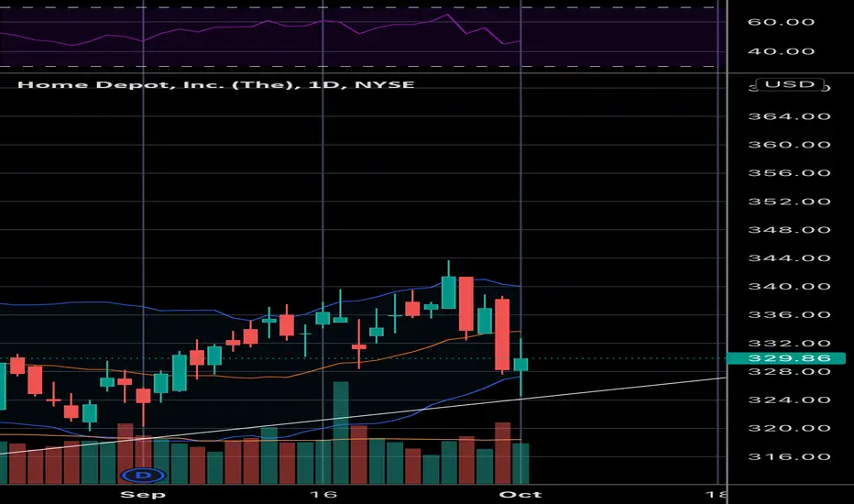Click the 352.00 price axis label

[x=789, y=201]
